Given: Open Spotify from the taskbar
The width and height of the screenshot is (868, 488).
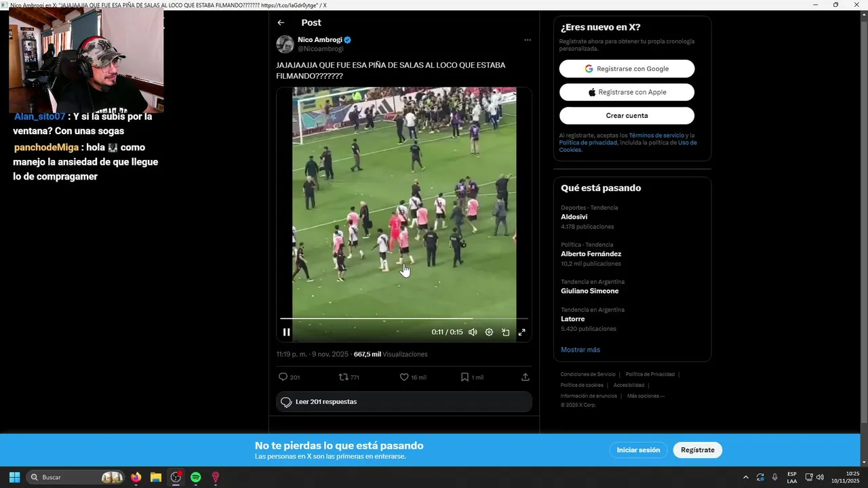Looking at the screenshot, I should click(x=196, y=477).
